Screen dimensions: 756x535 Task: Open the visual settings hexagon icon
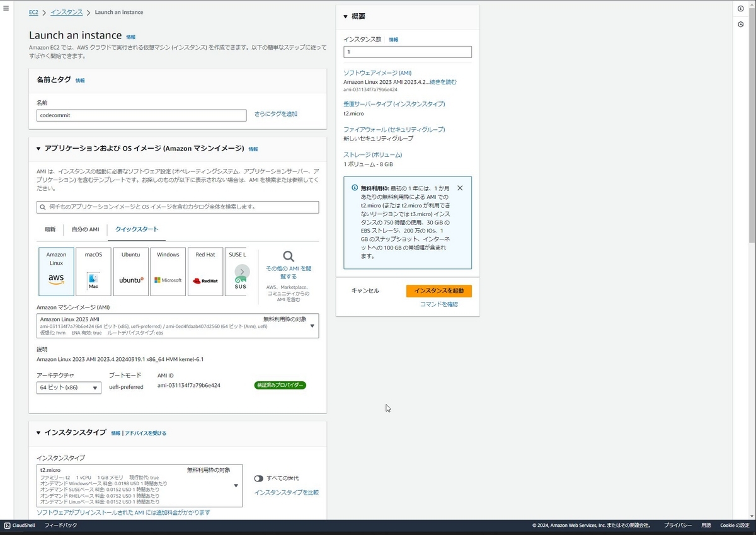pyautogui.click(x=741, y=24)
